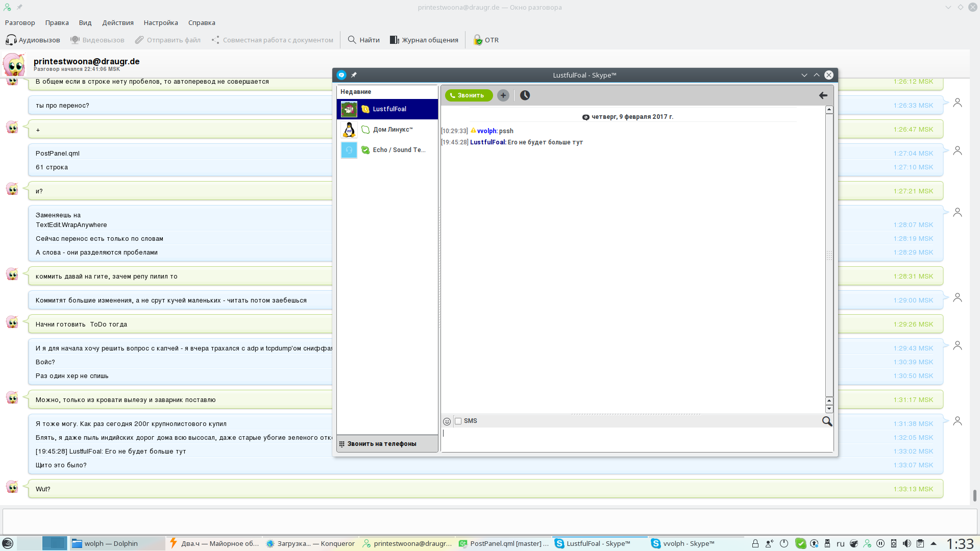Click the message 'коммить давай на гите'
This screenshot has width=980, height=551.
coord(107,276)
